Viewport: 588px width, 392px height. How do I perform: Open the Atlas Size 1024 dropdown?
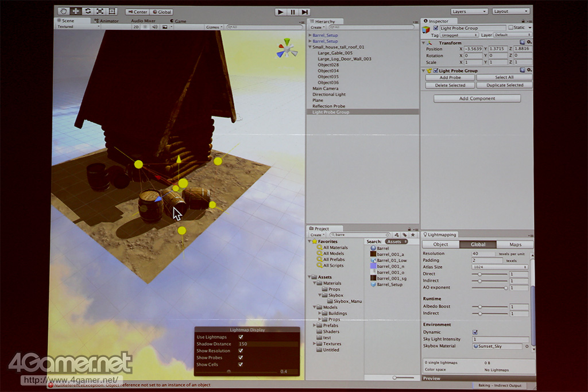click(x=500, y=267)
